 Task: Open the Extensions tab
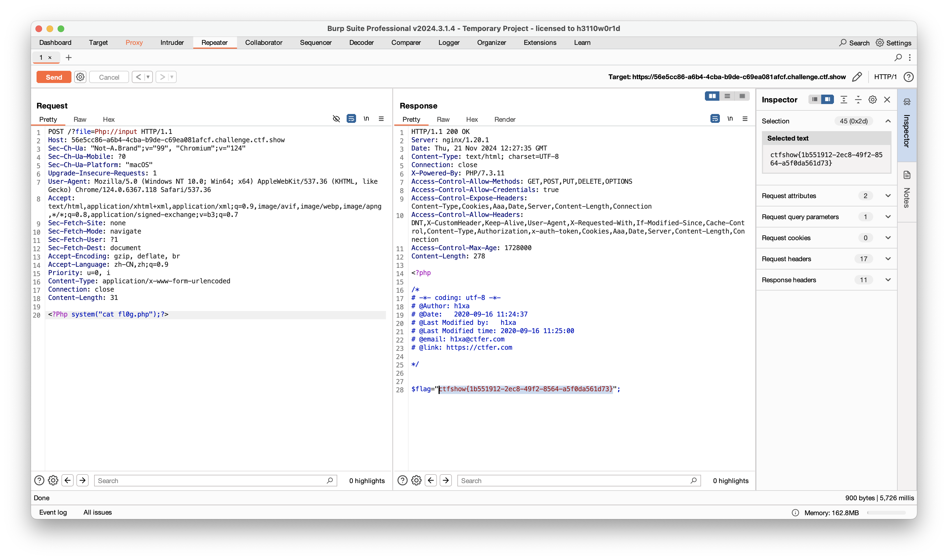[x=540, y=43]
